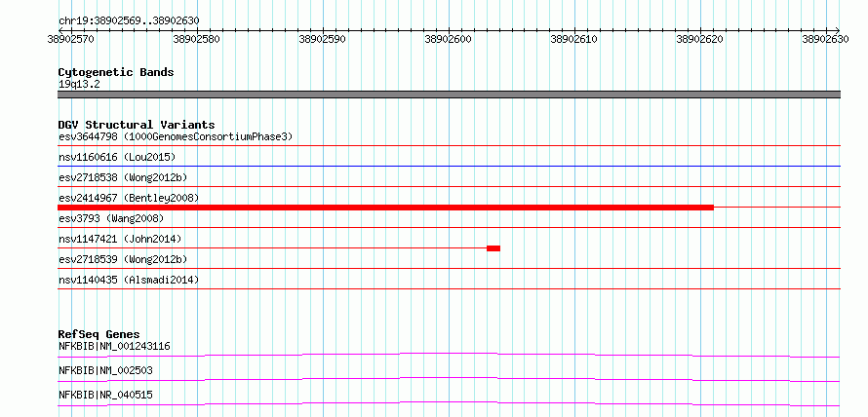Select ruler tick 38902580

pyautogui.click(x=196, y=39)
